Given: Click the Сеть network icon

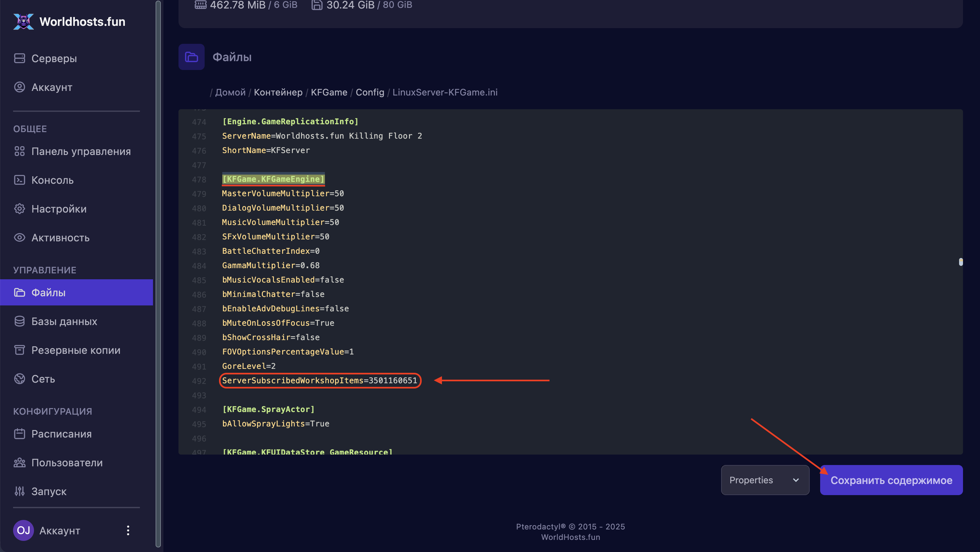Looking at the screenshot, I should point(19,379).
